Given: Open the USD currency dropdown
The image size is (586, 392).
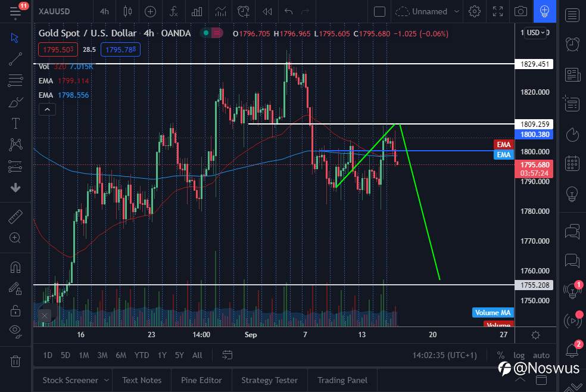Looking at the screenshot, I should point(535,33).
